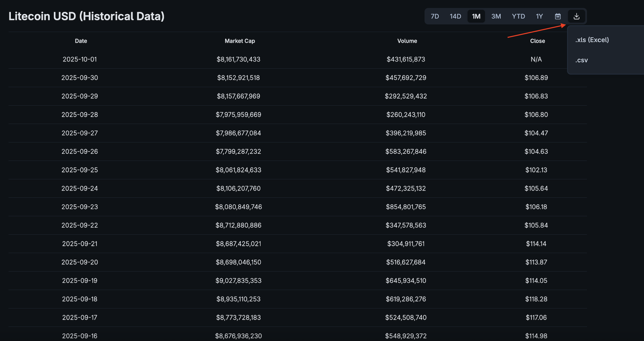Viewport: 644px width, 341px height.
Task: Click the Date column header
Action: click(81, 41)
